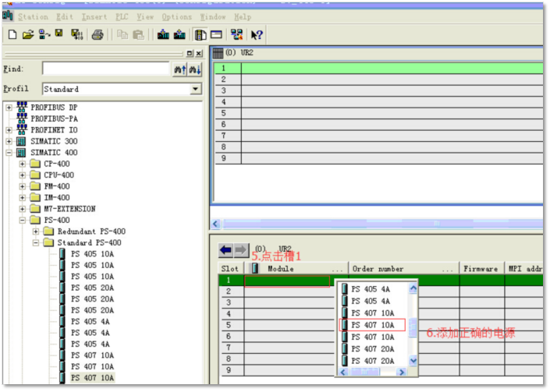This screenshot has height=392, width=550.
Task: Click the back arrow navigation icon
Action: pos(225,250)
